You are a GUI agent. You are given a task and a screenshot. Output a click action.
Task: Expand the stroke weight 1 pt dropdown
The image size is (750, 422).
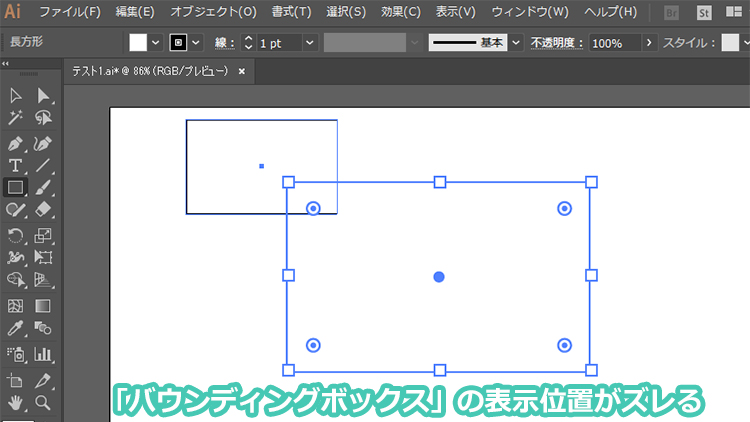[x=309, y=44]
